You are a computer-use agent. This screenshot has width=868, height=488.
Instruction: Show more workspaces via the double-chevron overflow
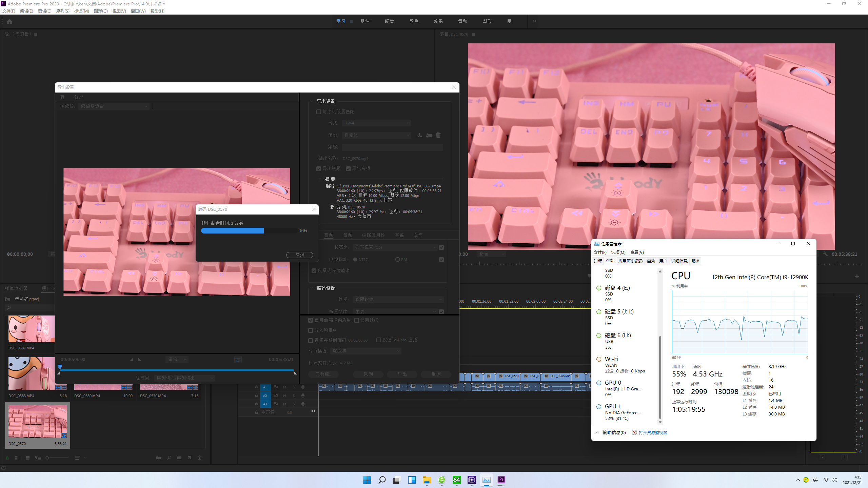coord(535,21)
